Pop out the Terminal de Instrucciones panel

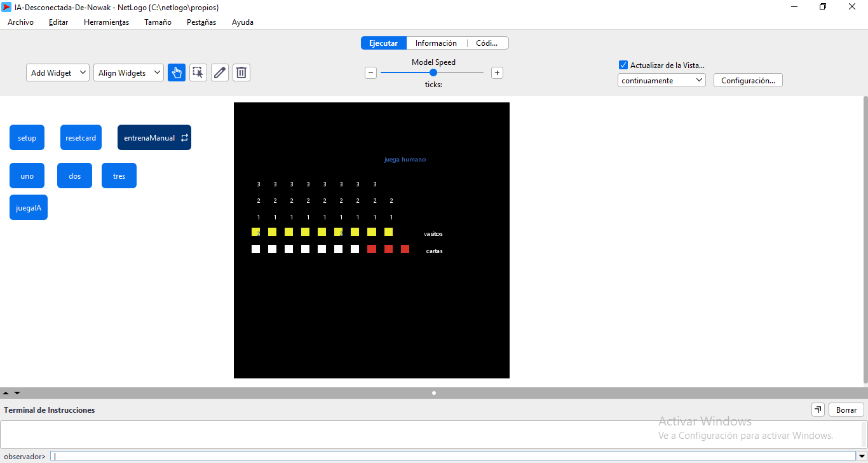pyautogui.click(x=818, y=410)
